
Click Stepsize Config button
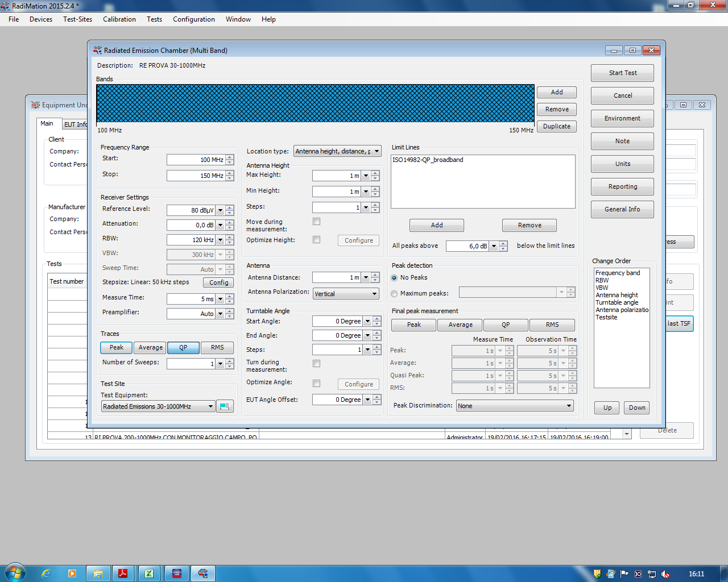pos(218,282)
